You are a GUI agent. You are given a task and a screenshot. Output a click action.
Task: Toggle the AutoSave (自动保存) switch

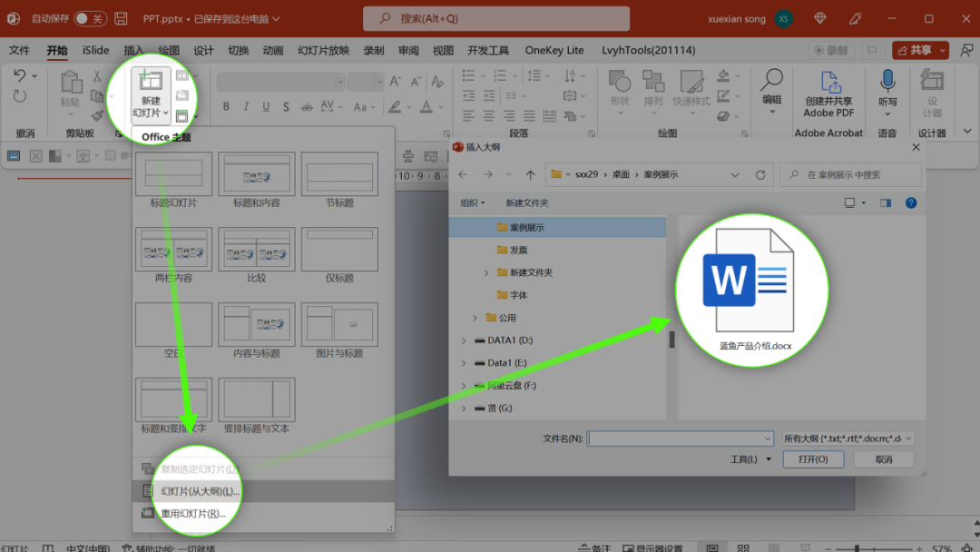coord(89,18)
